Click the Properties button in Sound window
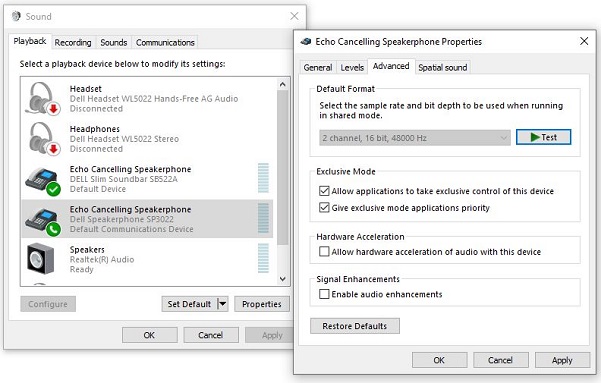601x383 pixels. [262, 304]
